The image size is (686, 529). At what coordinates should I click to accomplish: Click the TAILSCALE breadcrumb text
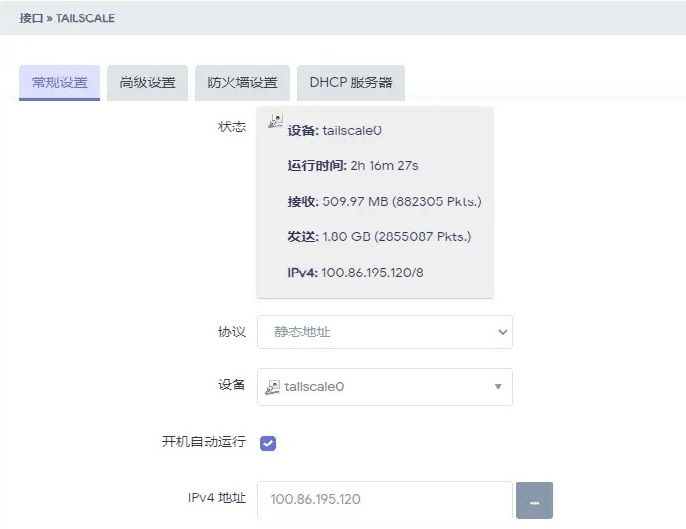point(85,18)
